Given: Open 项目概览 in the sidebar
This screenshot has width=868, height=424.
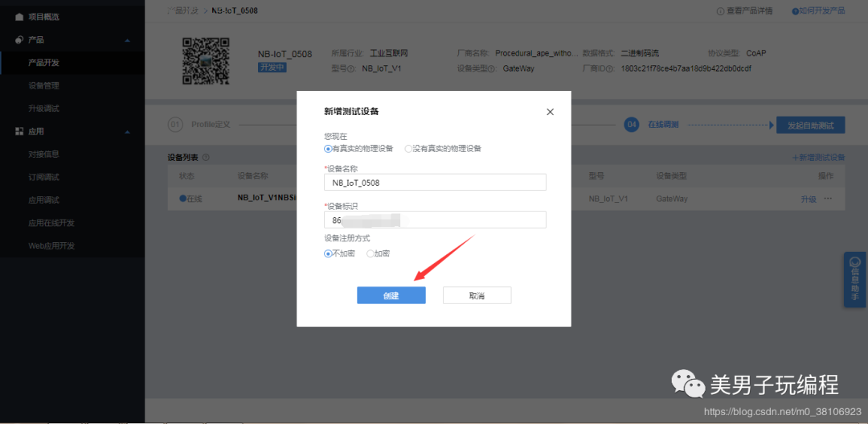Looking at the screenshot, I should (x=43, y=17).
